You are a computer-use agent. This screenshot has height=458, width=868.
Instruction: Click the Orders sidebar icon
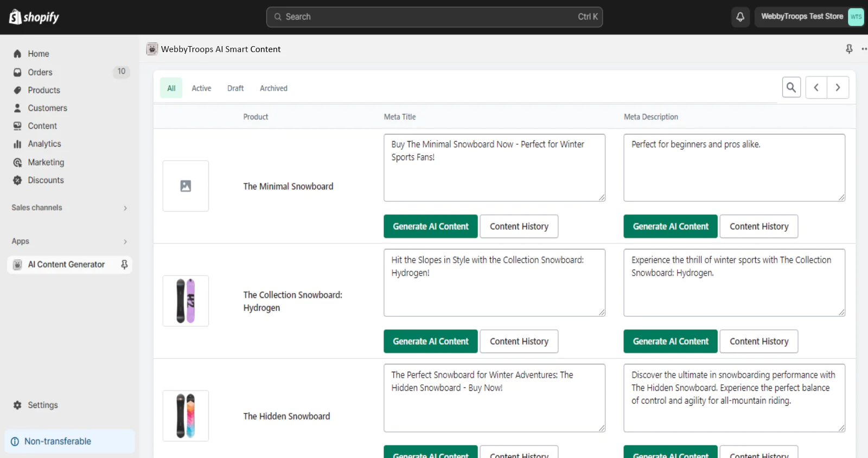point(17,72)
